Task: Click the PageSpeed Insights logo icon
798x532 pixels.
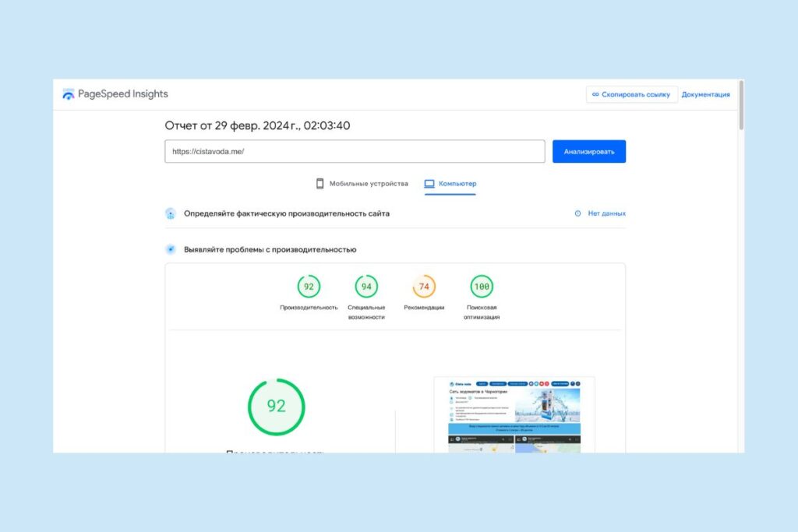Action: tap(69, 94)
